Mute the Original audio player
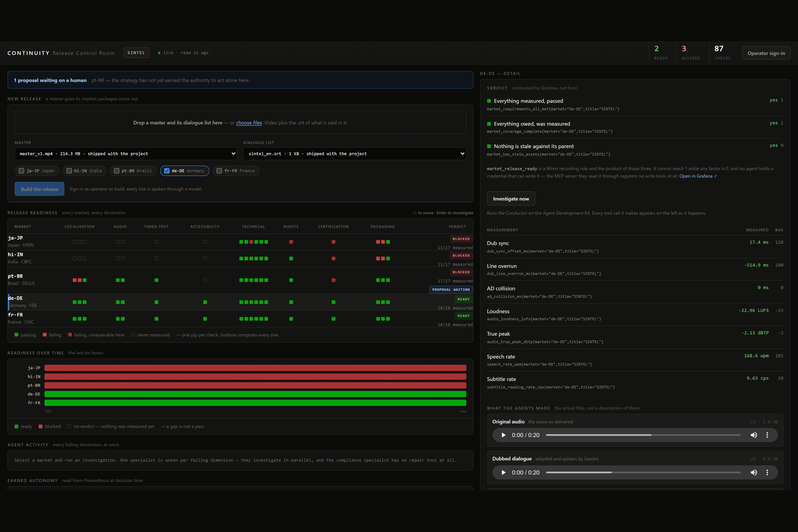This screenshot has width=798, height=532. (754, 435)
